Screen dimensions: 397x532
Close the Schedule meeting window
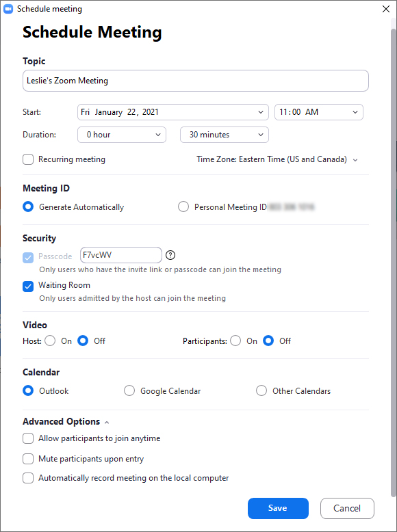click(386, 9)
